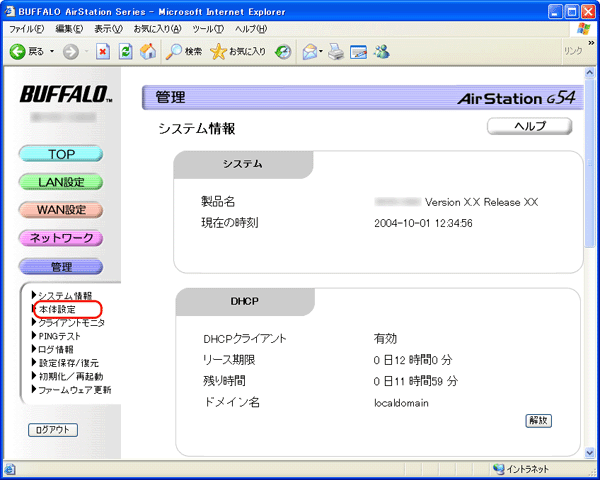Viewport: 600px width, 480px height.
Task: Click the システム section header tab
Action: (x=243, y=164)
